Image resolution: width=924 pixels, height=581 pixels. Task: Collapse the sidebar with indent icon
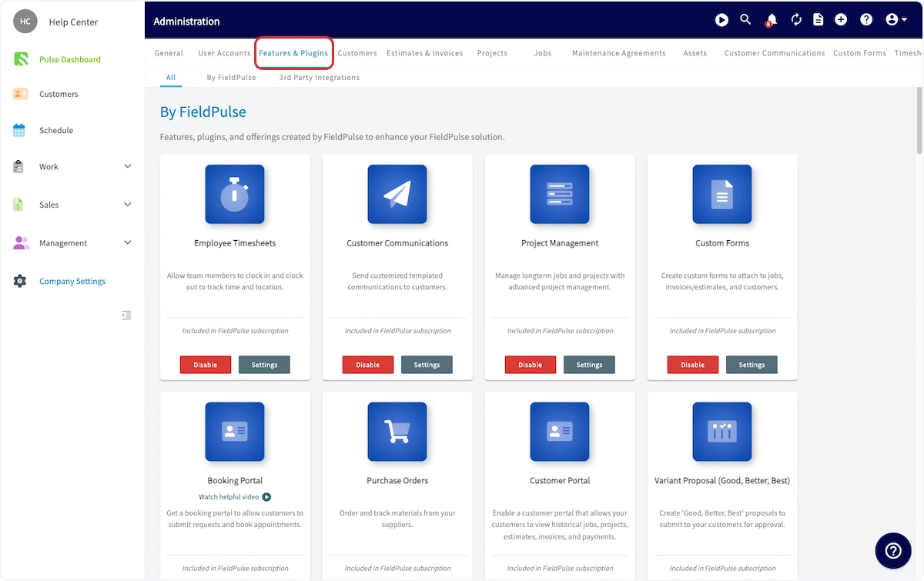127,315
